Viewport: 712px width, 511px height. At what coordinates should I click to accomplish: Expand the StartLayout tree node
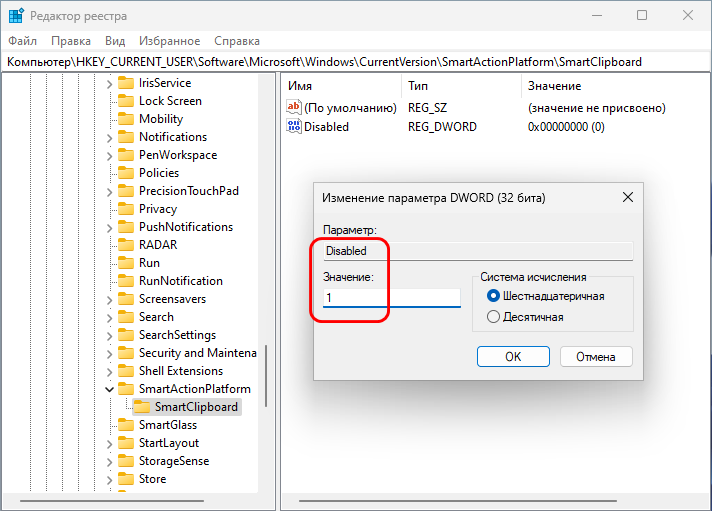(x=109, y=444)
